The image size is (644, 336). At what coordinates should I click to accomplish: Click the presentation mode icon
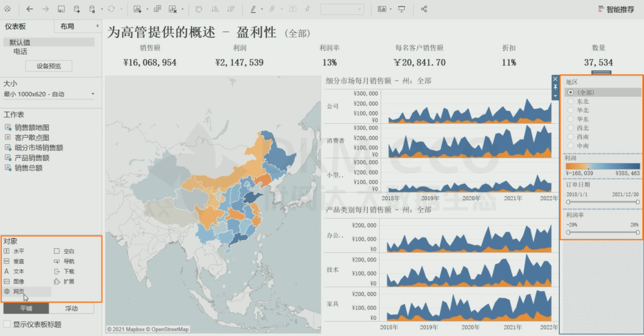pyautogui.click(x=402, y=10)
